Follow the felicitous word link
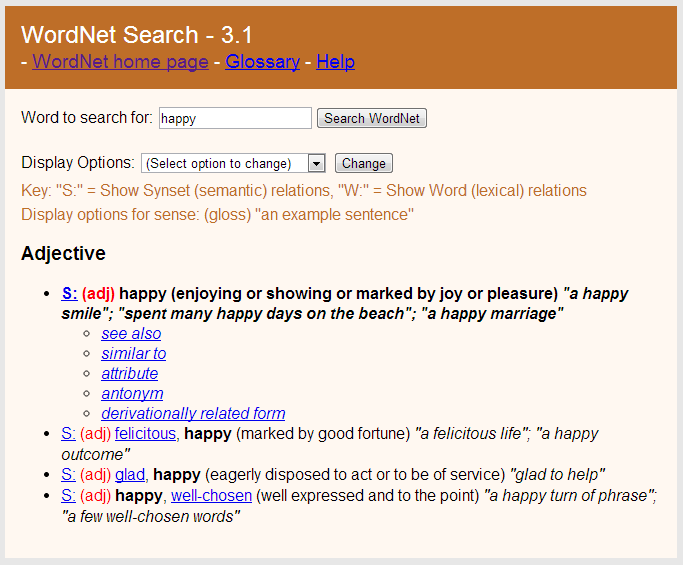Image resolution: width=683 pixels, height=565 pixels. point(145,434)
